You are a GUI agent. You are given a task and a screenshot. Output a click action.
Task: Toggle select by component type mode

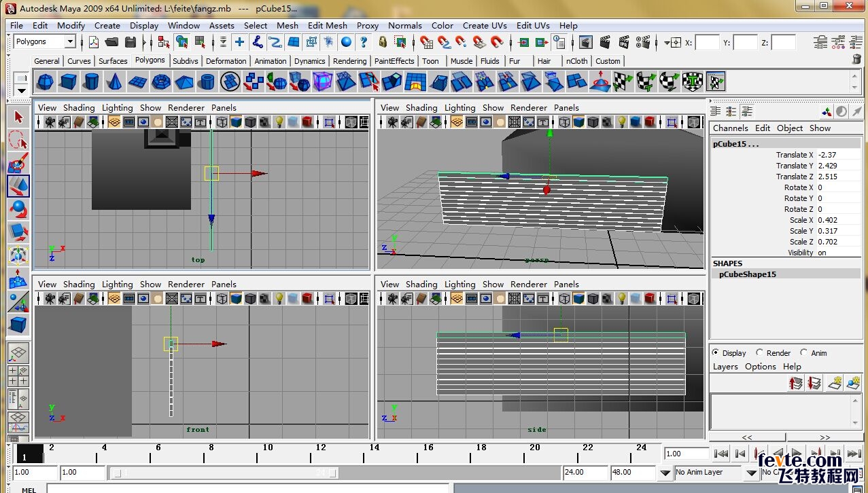[199, 42]
